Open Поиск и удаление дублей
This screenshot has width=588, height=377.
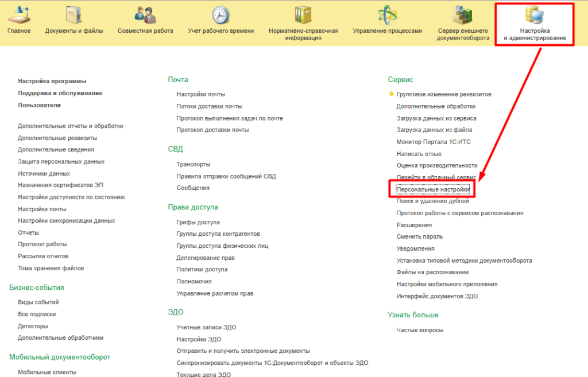(433, 201)
